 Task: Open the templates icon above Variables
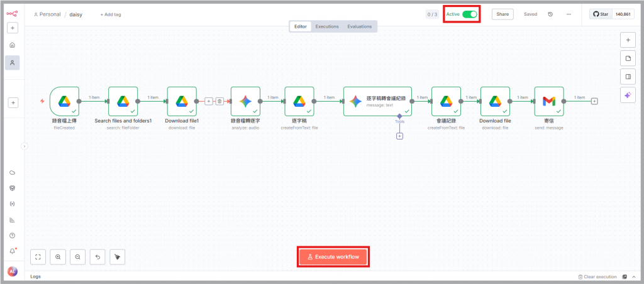[13, 188]
